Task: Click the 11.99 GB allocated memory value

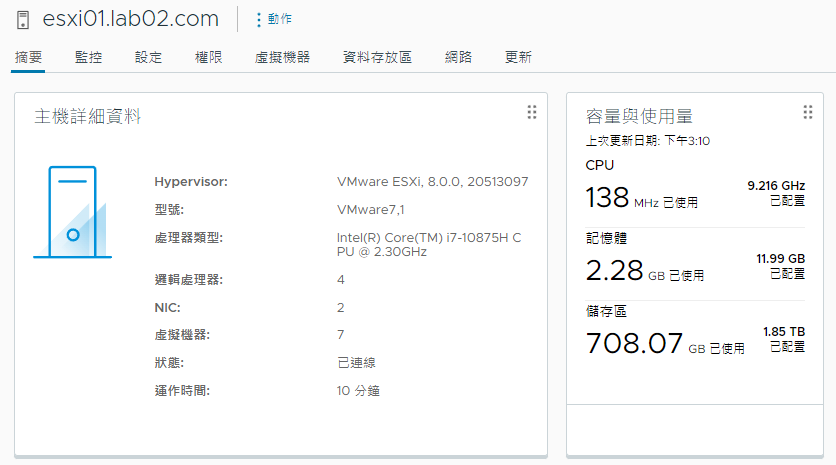Action: 781,259
